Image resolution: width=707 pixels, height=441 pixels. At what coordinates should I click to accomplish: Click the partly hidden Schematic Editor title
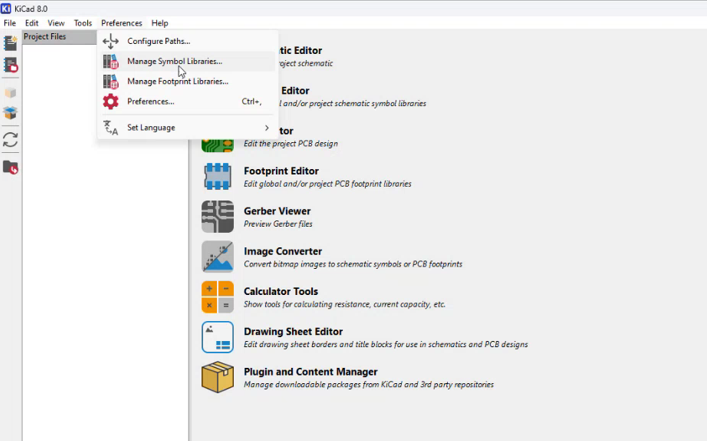pyautogui.click(x=301, y=51)
